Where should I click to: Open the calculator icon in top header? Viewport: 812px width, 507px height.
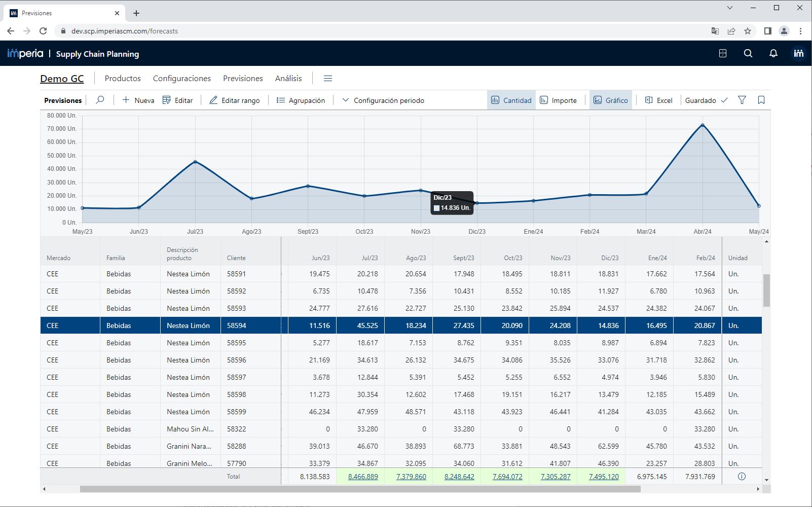(x=723, y=53)
